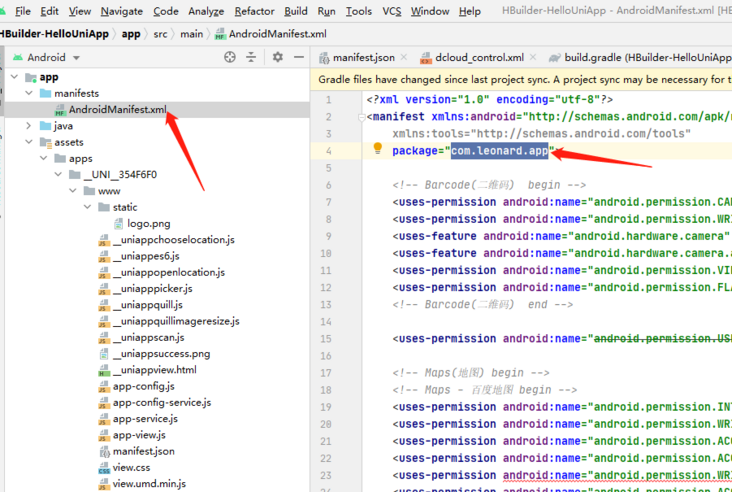
Task: Open the Build menu
Action: (296, 11)
